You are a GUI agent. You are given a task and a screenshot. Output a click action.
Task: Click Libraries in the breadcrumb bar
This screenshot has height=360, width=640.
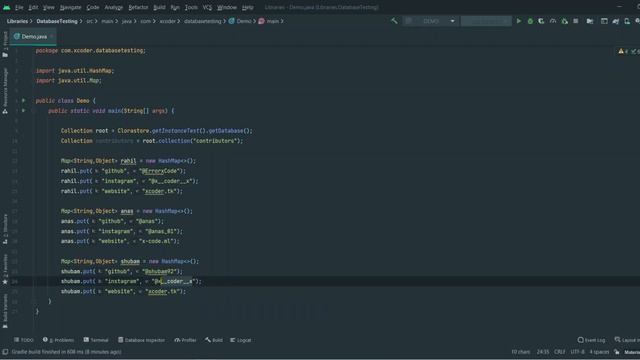pyautogui.click(x=17, y=21)
